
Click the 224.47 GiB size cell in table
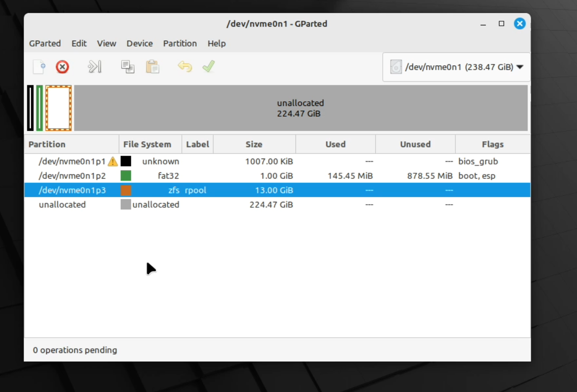(x=271, y=204)
